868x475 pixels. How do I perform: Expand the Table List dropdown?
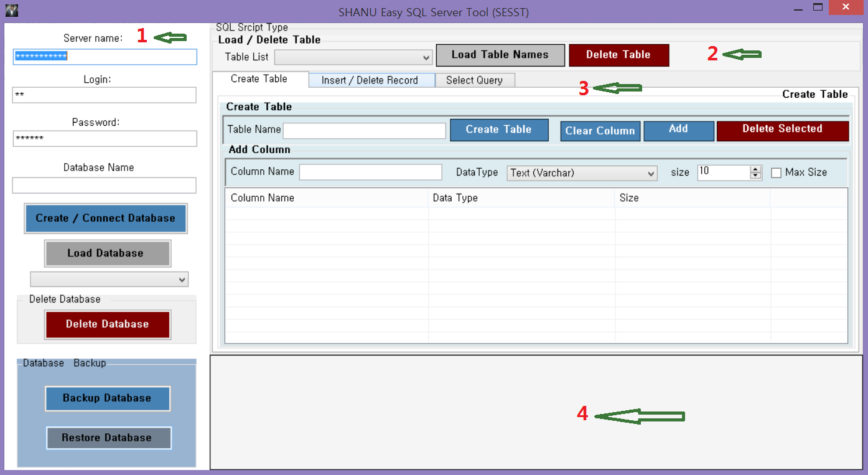coord(353,57)
